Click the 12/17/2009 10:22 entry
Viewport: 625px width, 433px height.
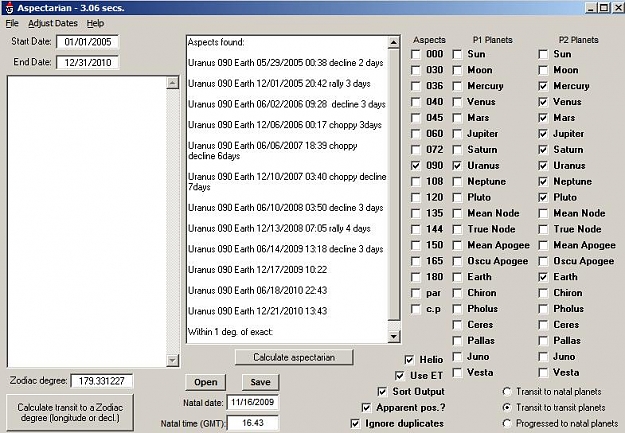tap(257, 270)
